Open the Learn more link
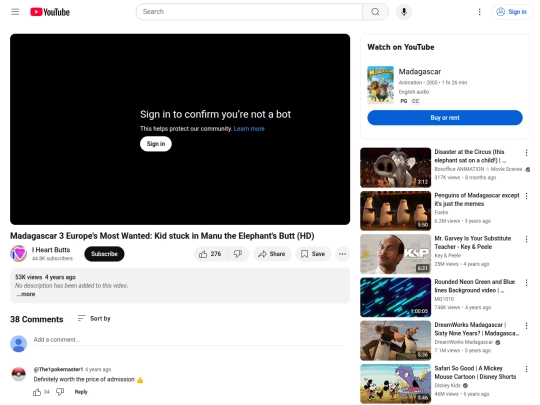The image size is (540, 405). pyautogui.click(x=249, y=129)
